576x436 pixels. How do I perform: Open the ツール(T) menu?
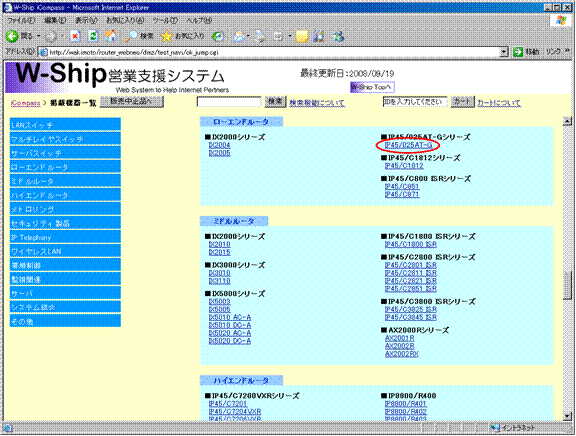[x=165, y=21]
